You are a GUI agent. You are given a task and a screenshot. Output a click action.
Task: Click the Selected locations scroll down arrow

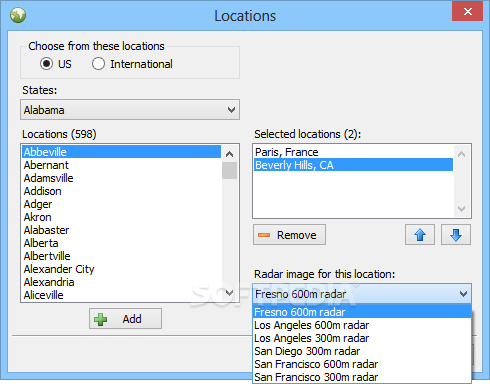(x=461, y=209)
